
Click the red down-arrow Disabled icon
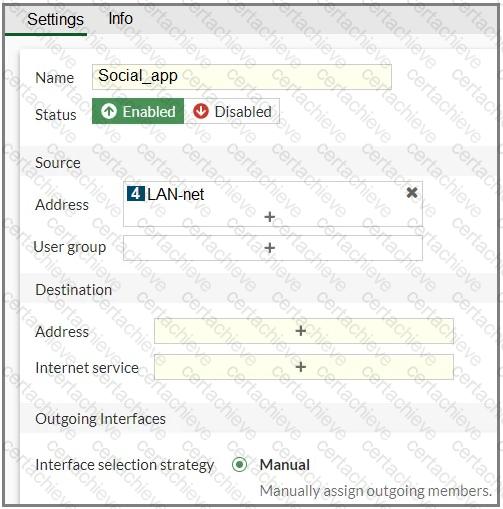click(x=201, y=111)
